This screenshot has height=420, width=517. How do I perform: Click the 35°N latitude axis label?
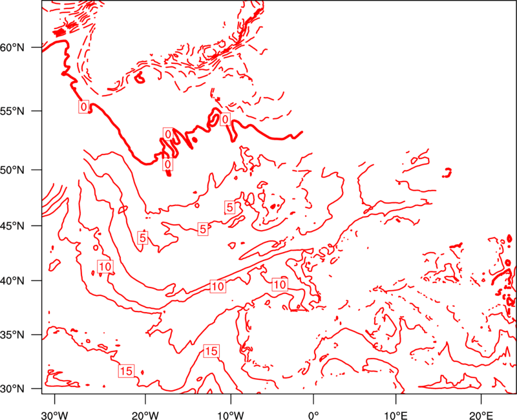[x=12, y=335]
